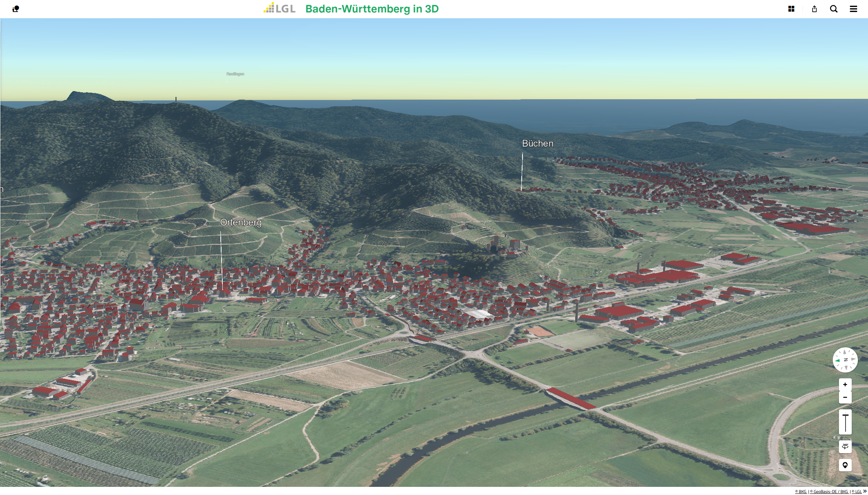Click the Büchen place label
Image resolution: width=868 pixels, height=495 pixels.
click(538, 143)
